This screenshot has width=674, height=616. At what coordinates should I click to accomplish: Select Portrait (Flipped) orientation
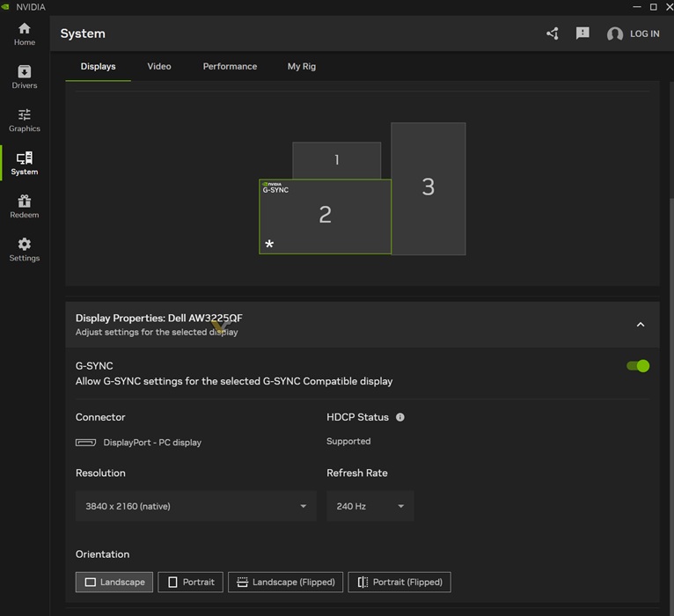399,582
